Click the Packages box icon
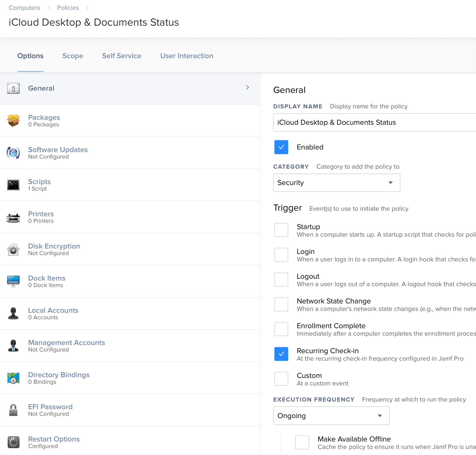The height and width of the screenshot is (455, 476). pos(13,121)
